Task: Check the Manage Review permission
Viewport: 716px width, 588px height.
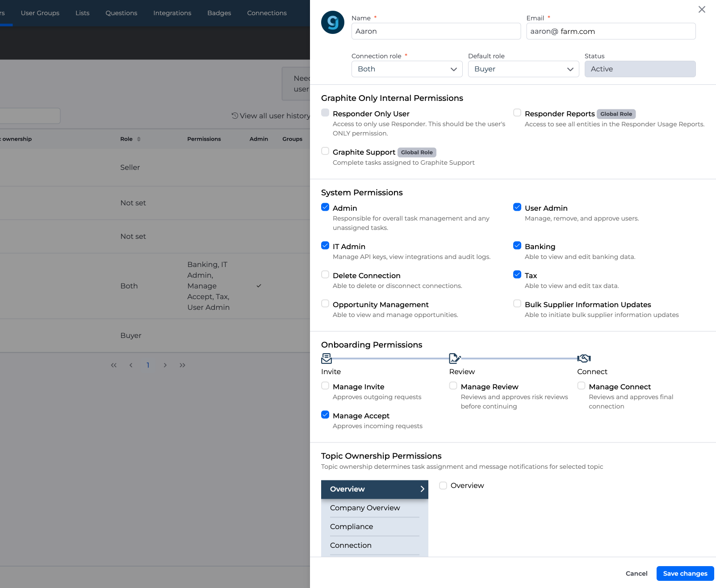Action: coord(453,386)
